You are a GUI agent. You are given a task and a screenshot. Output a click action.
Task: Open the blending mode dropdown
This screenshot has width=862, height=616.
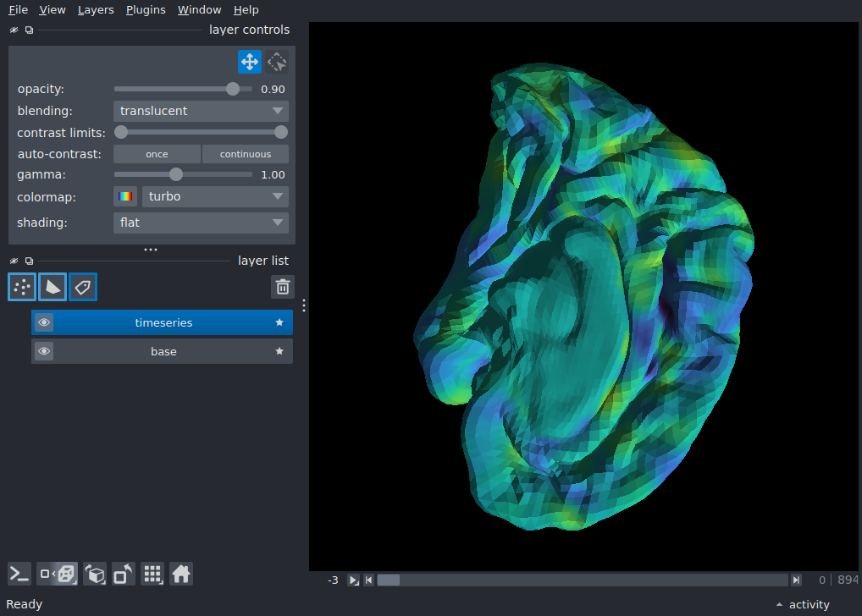(x=201, y=111)
